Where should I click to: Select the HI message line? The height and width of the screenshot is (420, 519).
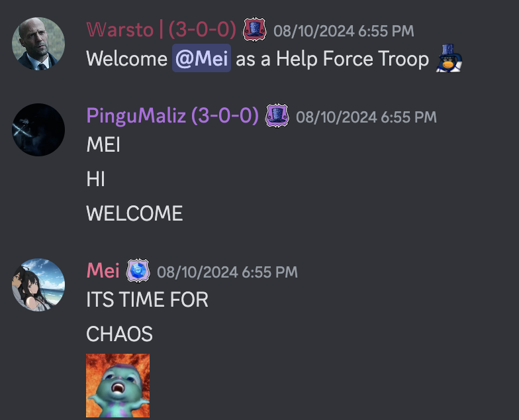click(95, 179)
